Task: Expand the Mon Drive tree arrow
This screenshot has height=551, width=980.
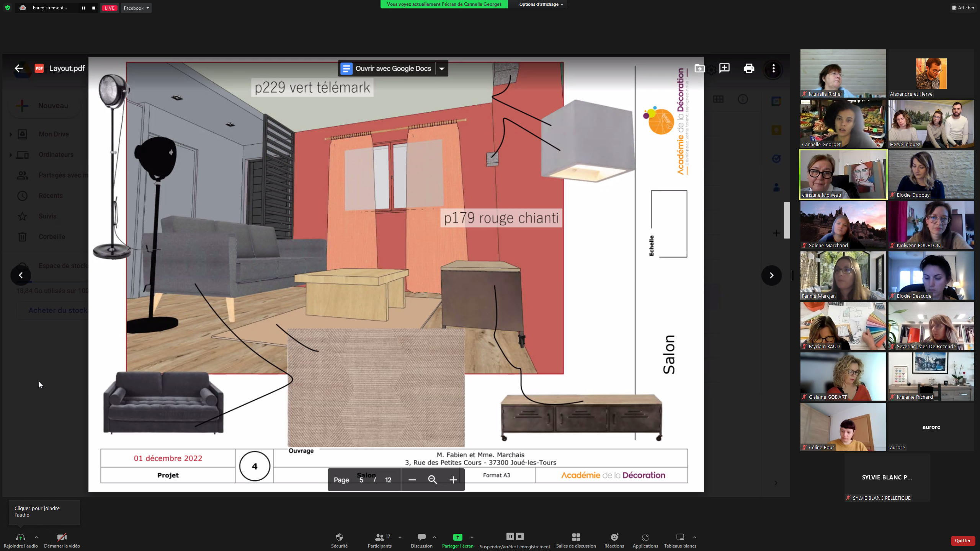Action: (11, 134)
